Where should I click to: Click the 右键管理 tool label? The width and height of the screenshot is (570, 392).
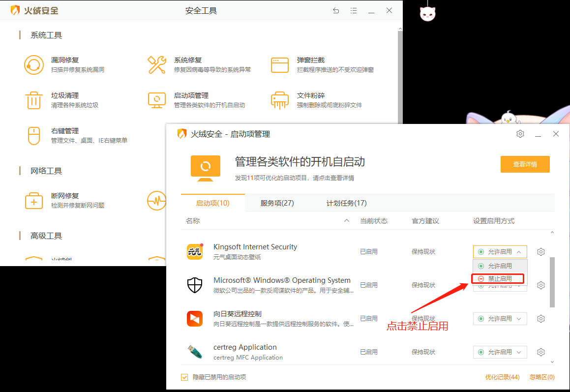coord(65,130)
